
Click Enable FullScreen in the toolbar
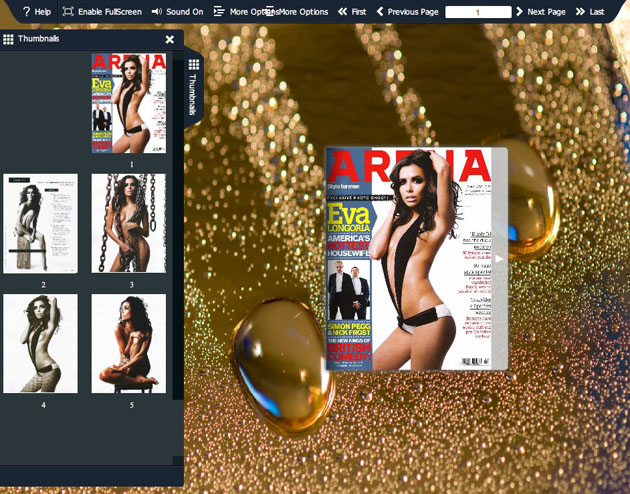(x=102, y=12)
